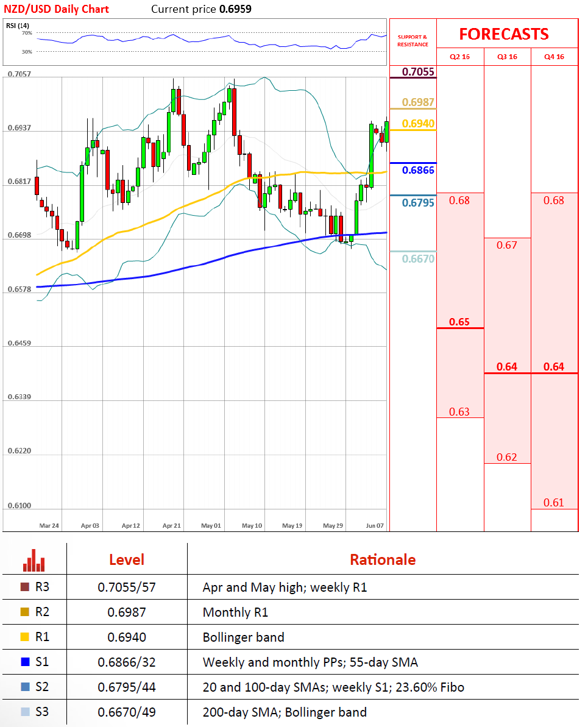Click the 0.6940 level table cell
Screen dimensions: 588x727
pyautogui.click(x=127, y=637)
